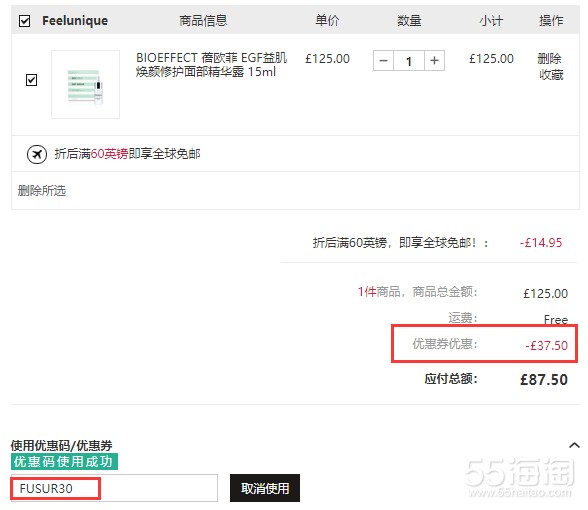588x510 pixels.
Task: Click the airplane free-shipping icon
Action: tap(37, 154)
